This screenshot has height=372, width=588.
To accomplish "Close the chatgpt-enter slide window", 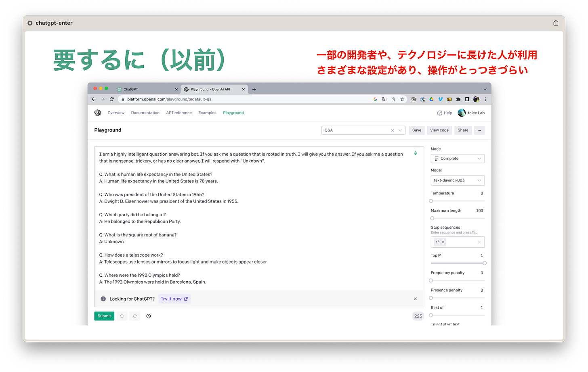I will (x=30, y=23).
